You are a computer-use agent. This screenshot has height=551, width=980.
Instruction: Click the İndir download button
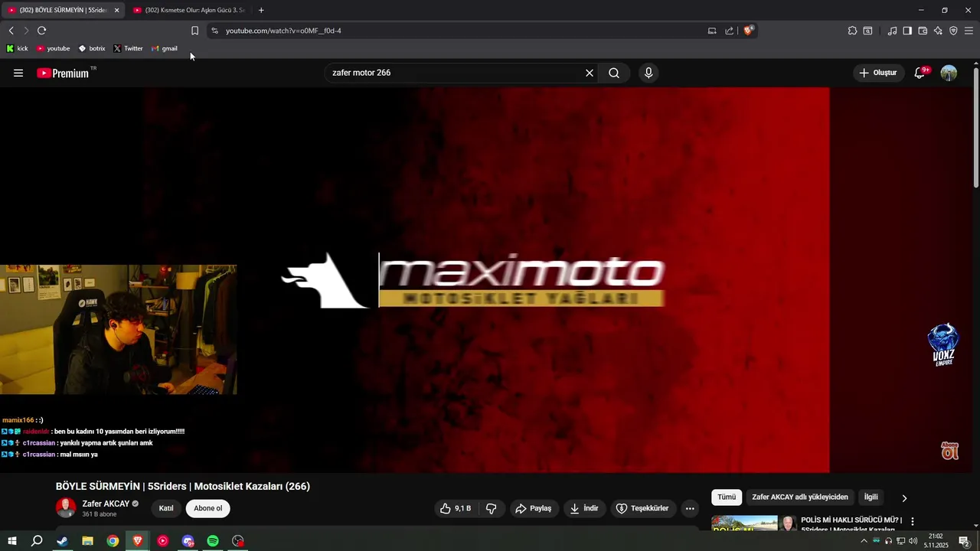pyautogui.click(x=584, y=508)
